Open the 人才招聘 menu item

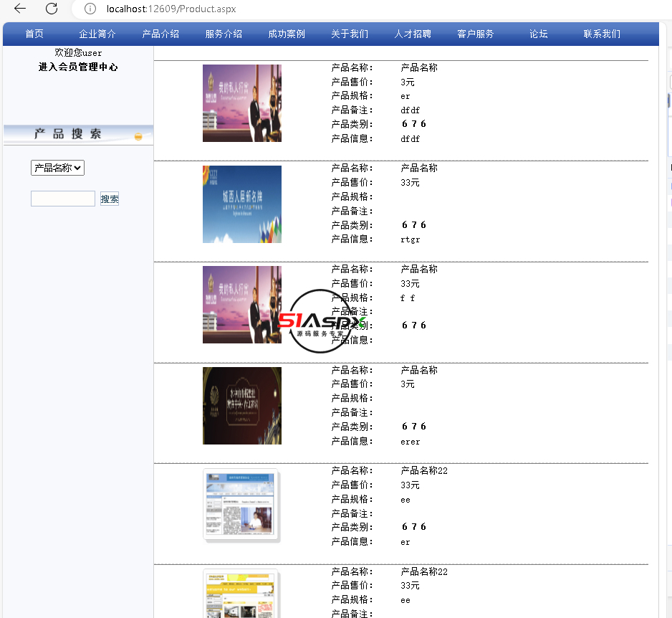click(x=413, y=34)
